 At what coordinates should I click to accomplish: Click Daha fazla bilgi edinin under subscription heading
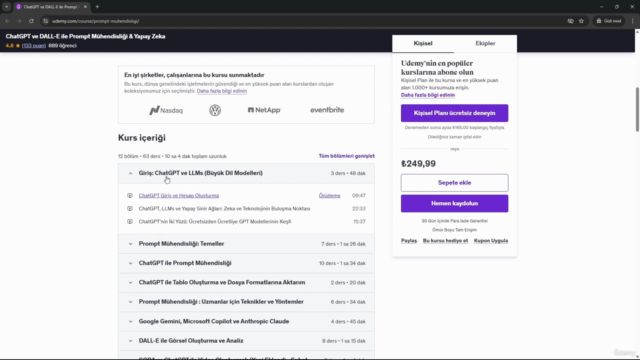pos(428,95)
